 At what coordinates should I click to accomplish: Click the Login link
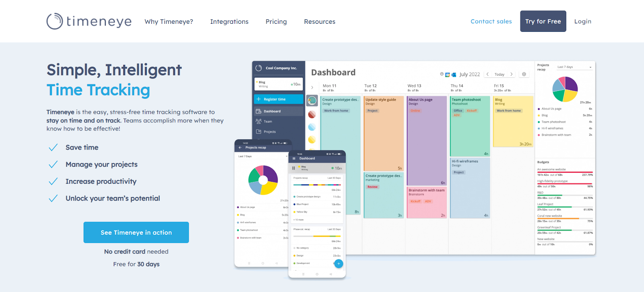pos(583,21)
